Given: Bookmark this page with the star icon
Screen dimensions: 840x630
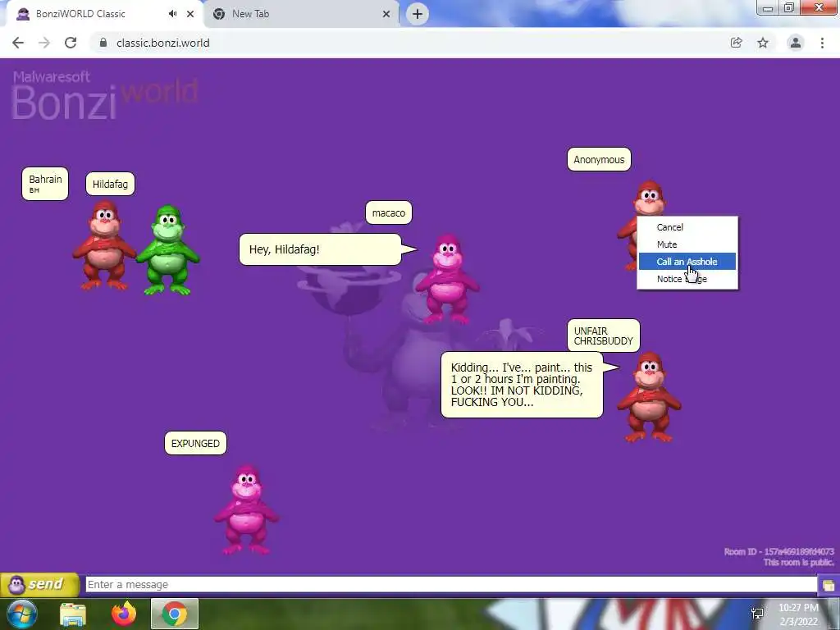Looking at the screenshot, I should 763,43.
